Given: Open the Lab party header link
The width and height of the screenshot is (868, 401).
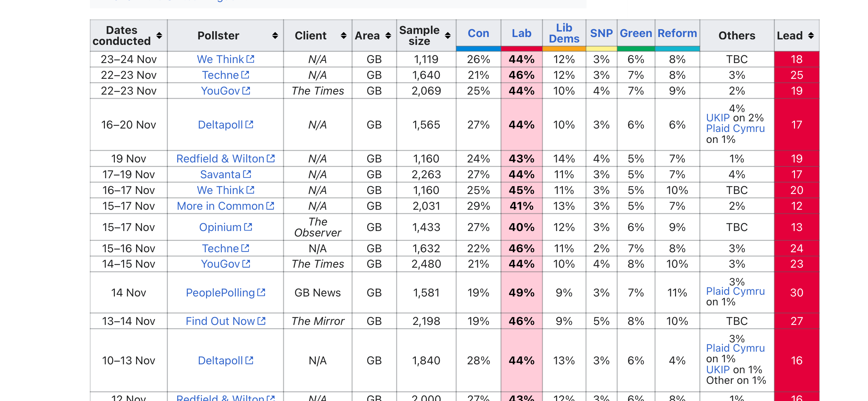Looking at the screenshot, I should coord(521,33).
